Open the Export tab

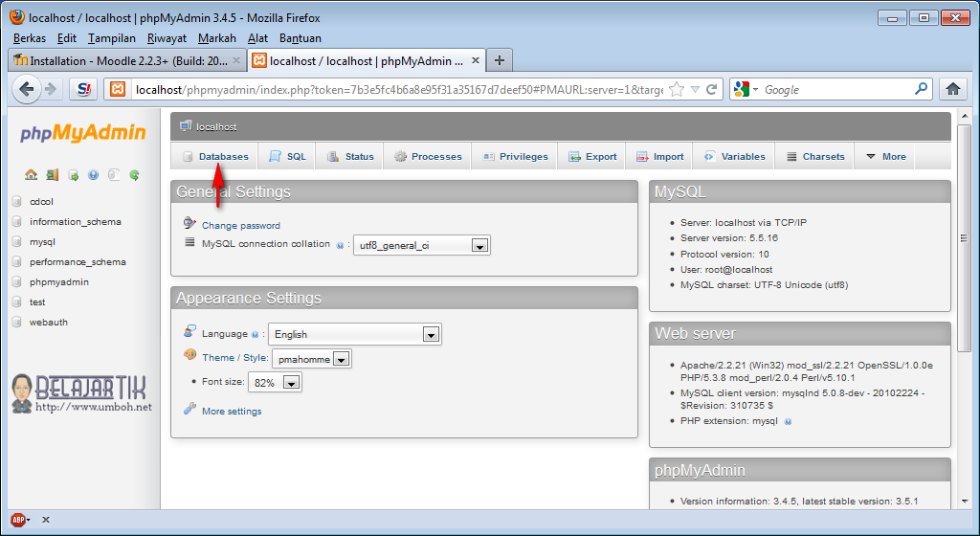tap(592, 156)
